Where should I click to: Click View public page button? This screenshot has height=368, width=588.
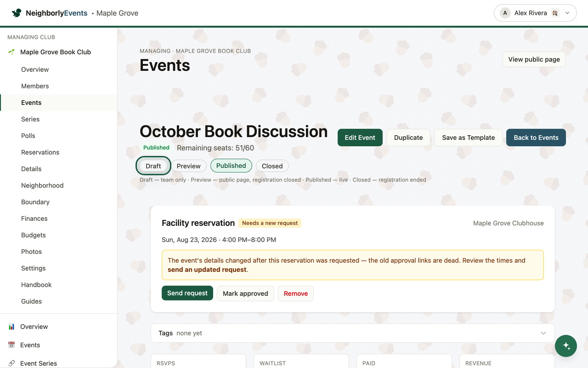click(x=534, y=59)
